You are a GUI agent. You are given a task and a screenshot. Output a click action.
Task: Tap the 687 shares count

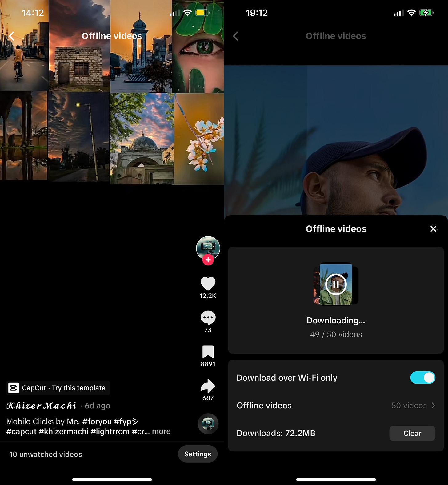208,398
